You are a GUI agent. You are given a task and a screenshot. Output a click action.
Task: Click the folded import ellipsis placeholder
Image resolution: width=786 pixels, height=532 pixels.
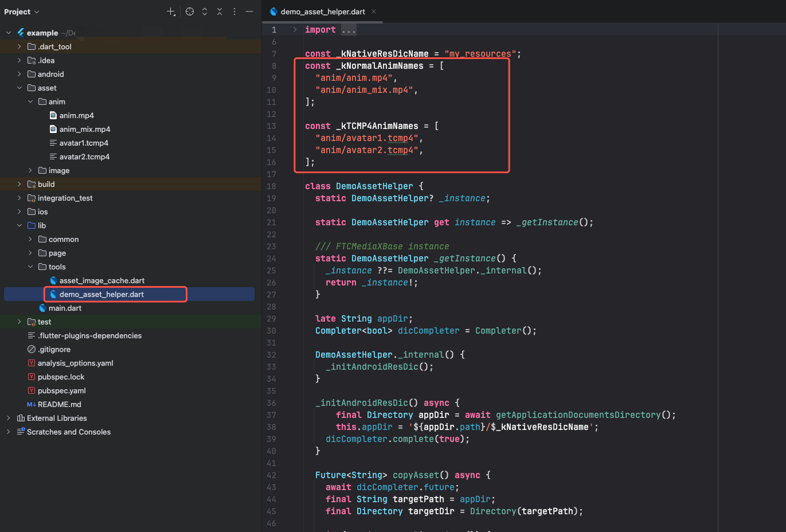click(349, 30)
